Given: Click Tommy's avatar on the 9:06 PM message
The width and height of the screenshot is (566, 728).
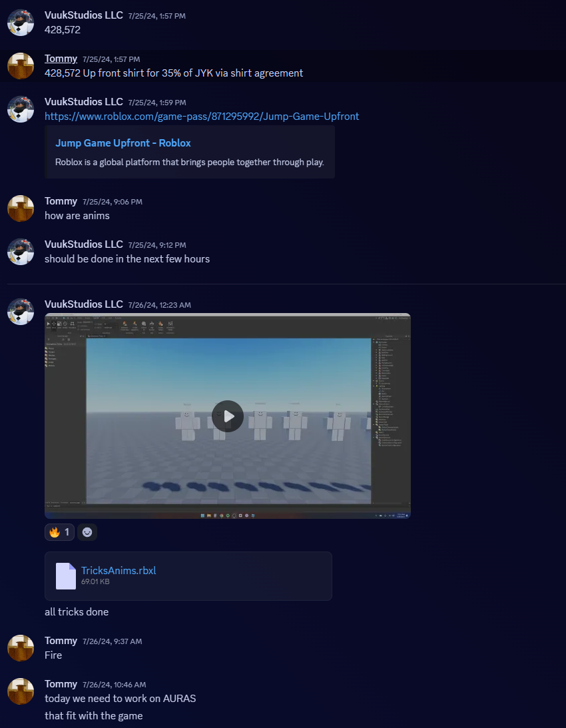Looking at the screenshot, I should (x=21, y=208).
